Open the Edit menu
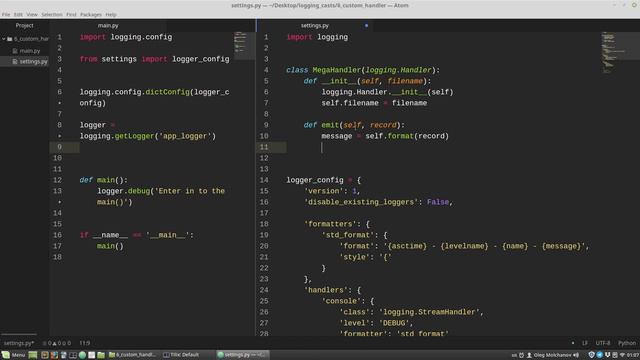 click(18, 14)
